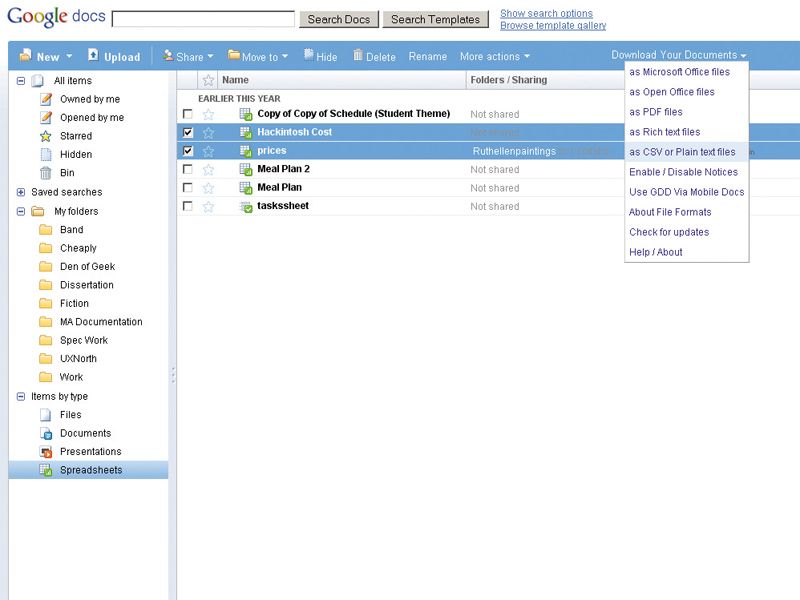The width and height of the screenshot is (800, 600).
Task: Choose as Microsoft Office files
Action: click(x=679, y=72)
